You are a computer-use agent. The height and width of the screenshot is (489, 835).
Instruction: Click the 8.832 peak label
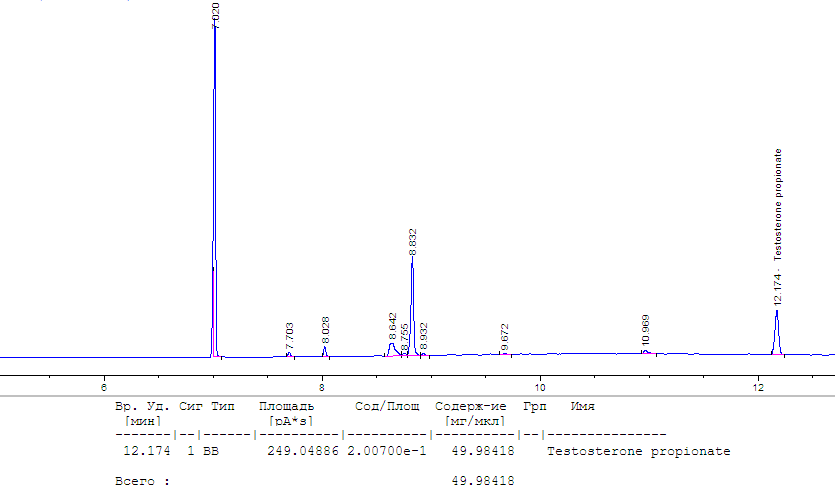(x=413, y=243)
